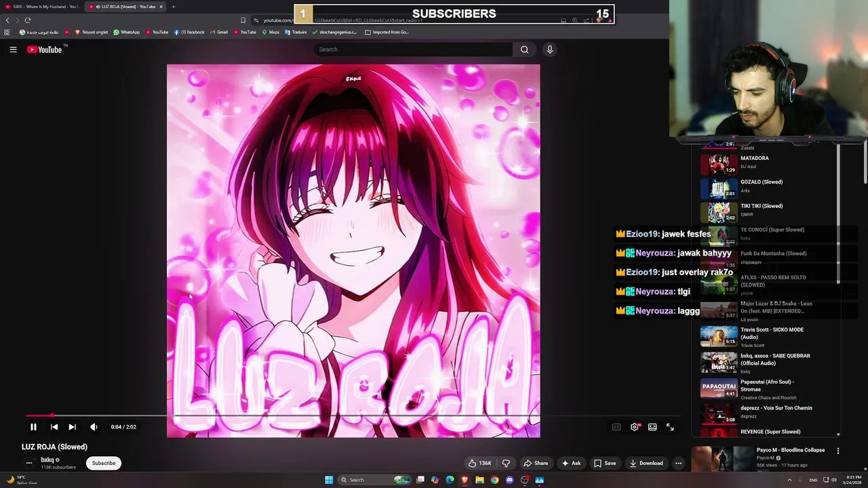Open WhatsApp bookmark
The width and height of the screenshot is (868, 488).
click(x=127, y=32)
